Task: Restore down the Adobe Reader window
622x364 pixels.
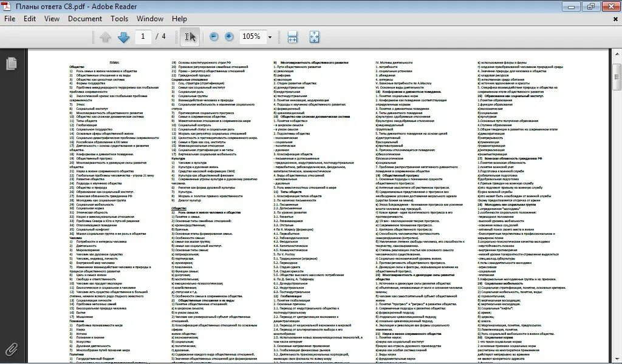Action: pyautogui.click(x=590, y=7)
